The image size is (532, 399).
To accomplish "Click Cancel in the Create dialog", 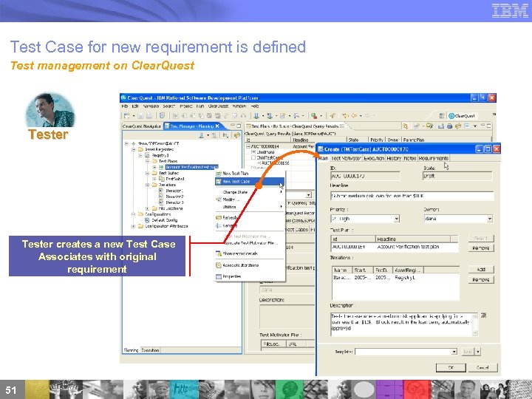I will point(482,367).
